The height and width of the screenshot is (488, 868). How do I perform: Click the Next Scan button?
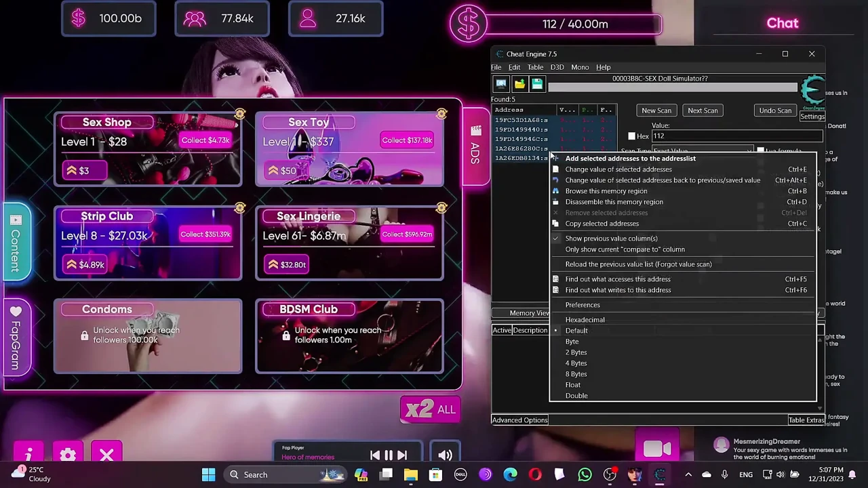[703, 110]
